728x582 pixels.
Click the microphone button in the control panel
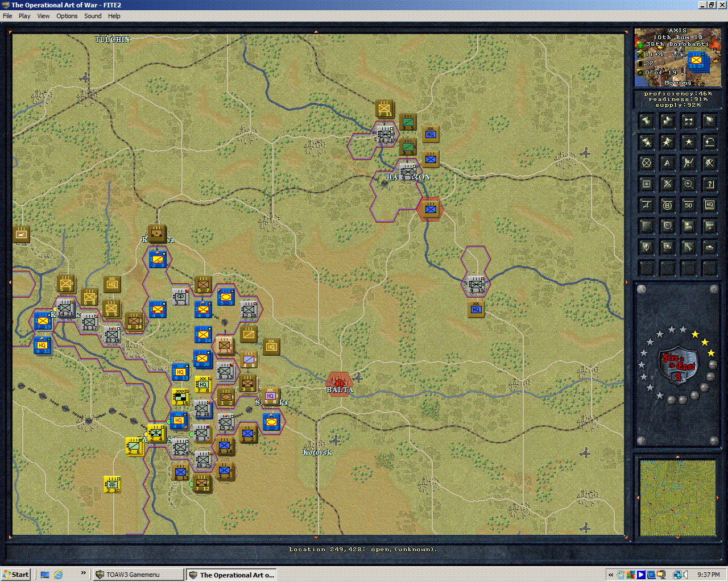pos(646,247)
